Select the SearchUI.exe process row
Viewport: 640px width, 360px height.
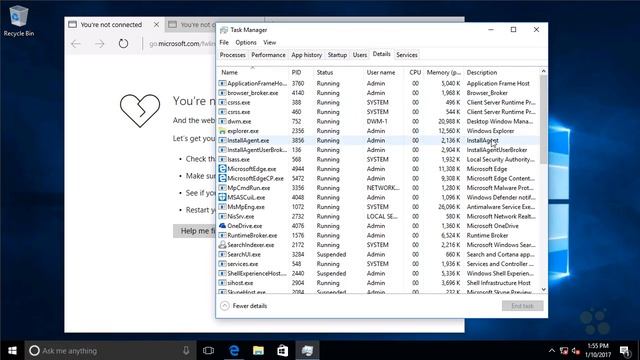coord(378,254)
